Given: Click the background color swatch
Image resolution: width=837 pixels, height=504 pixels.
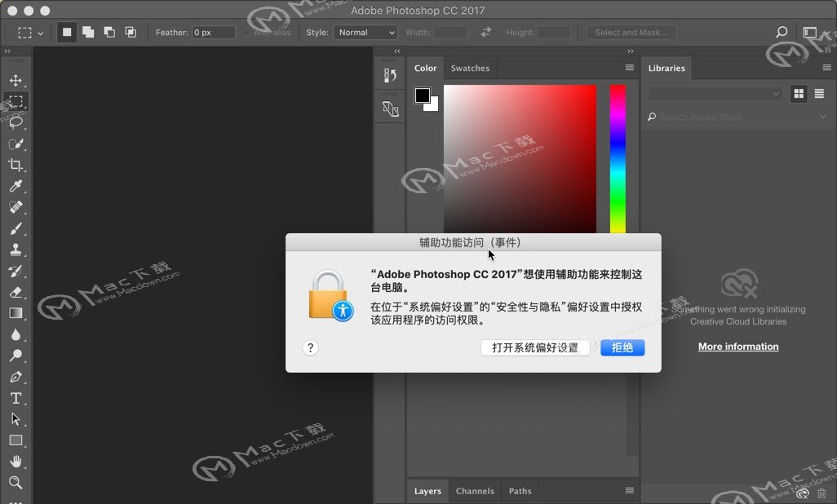Looking at the screenshot, I should click(432, 104).
